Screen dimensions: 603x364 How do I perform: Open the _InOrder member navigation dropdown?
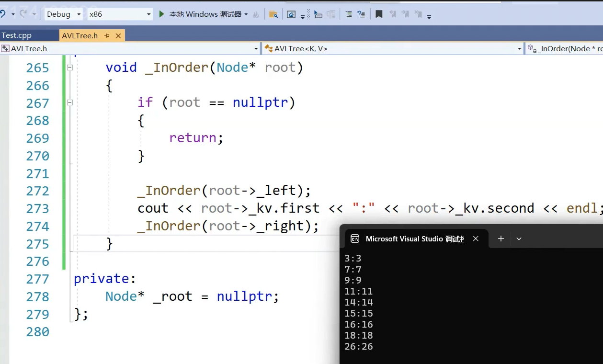click(x=564, y=48)
